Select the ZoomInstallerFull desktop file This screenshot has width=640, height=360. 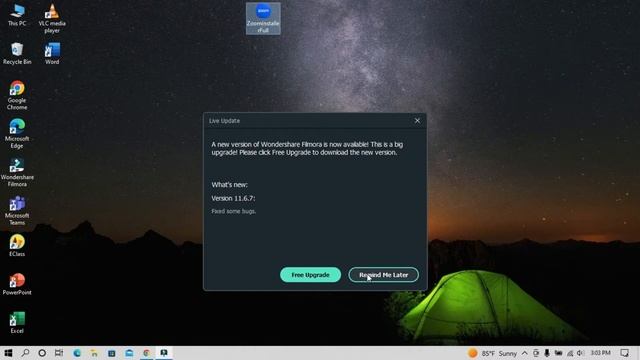pos(263,19)
